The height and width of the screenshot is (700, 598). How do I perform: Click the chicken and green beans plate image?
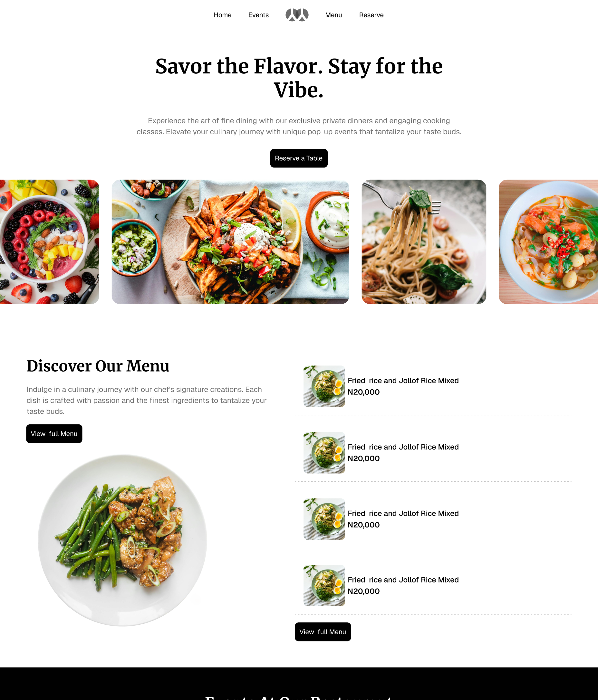tap(122, 540)
